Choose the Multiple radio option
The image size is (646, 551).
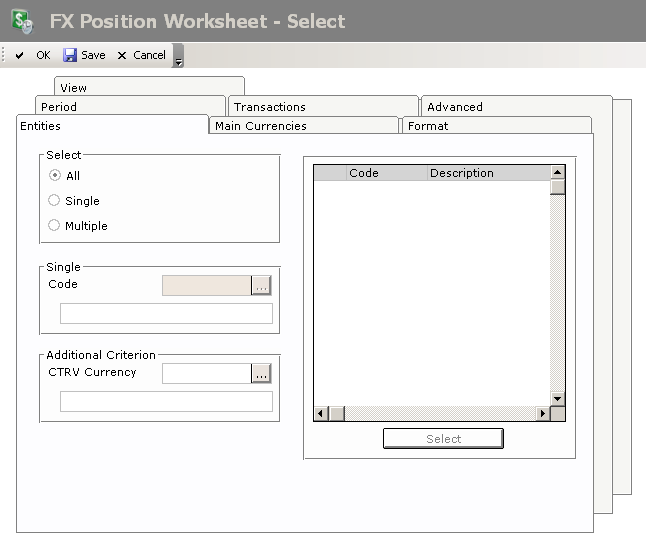[x=54, y=226]
